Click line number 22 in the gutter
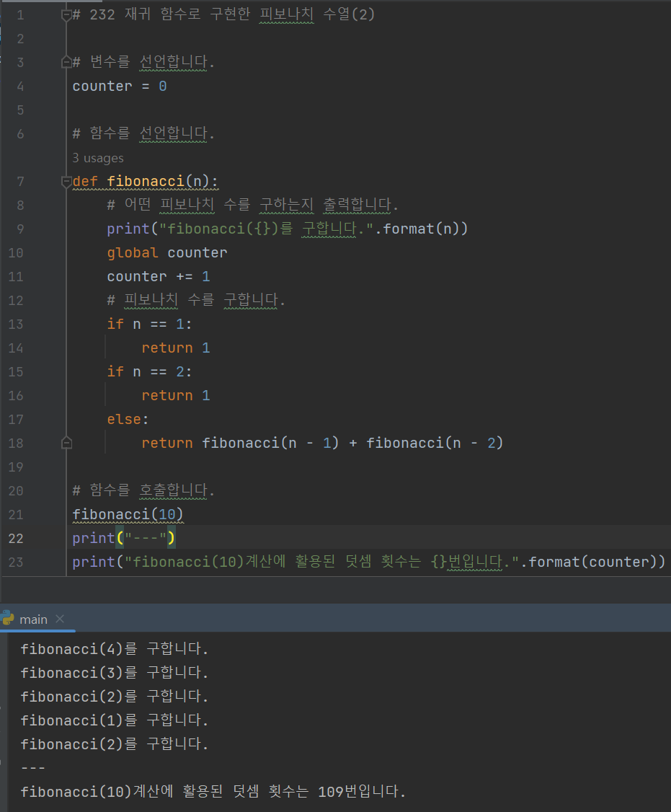Viewport: 671px width, 812px height. (16, 539)
